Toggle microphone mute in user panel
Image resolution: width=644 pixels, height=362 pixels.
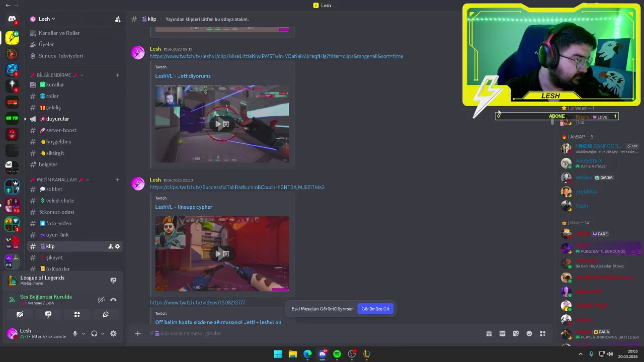tap(75, 333)
